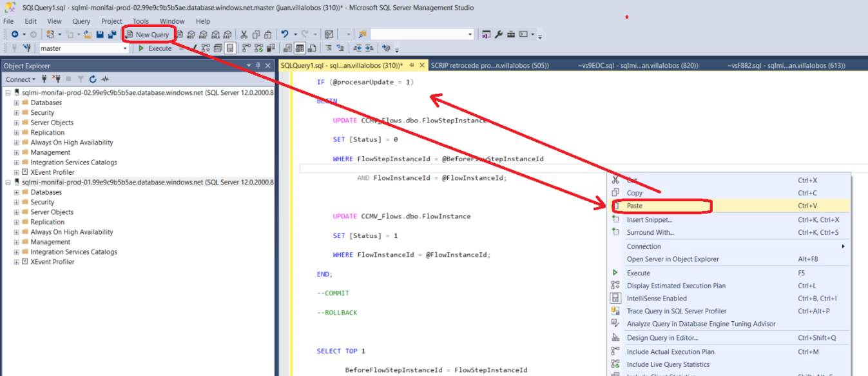This screenshot has height=376, width=868.
Task: Expand Server Objects under sqlmi-monifai-prod-02
Action: (16, 123)
